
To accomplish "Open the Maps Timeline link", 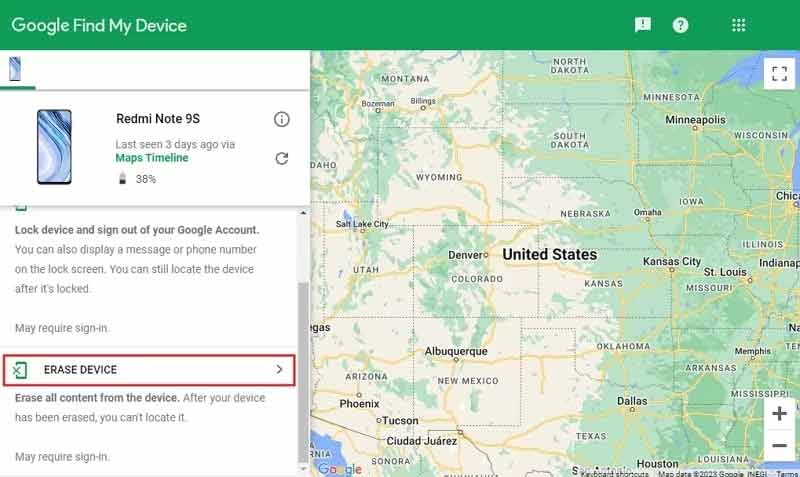I will [152, 158].
